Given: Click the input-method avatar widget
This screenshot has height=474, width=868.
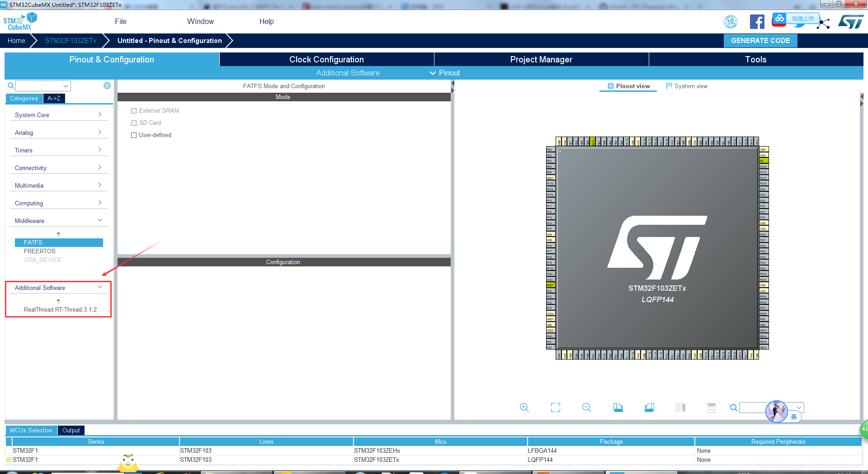Looking at the screenshot, I should 777,412.
